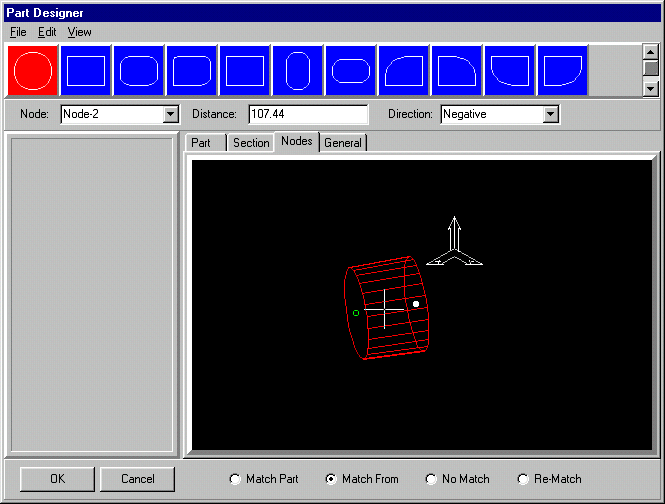The width and height of the screenshot is (665, 504).
Task: Click the 3D axis orientation indicator
Action: [x=454, y=243]
